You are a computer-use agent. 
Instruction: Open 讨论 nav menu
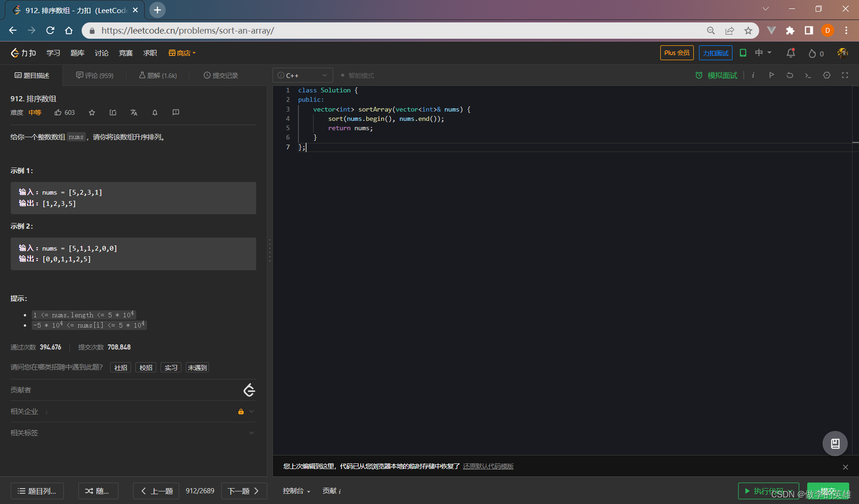pos(102,53)
